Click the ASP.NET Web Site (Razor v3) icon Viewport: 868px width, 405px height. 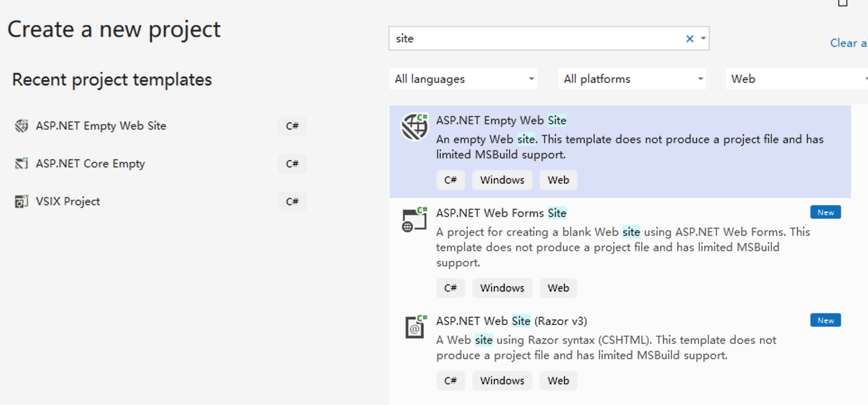[x=416, y=327]
